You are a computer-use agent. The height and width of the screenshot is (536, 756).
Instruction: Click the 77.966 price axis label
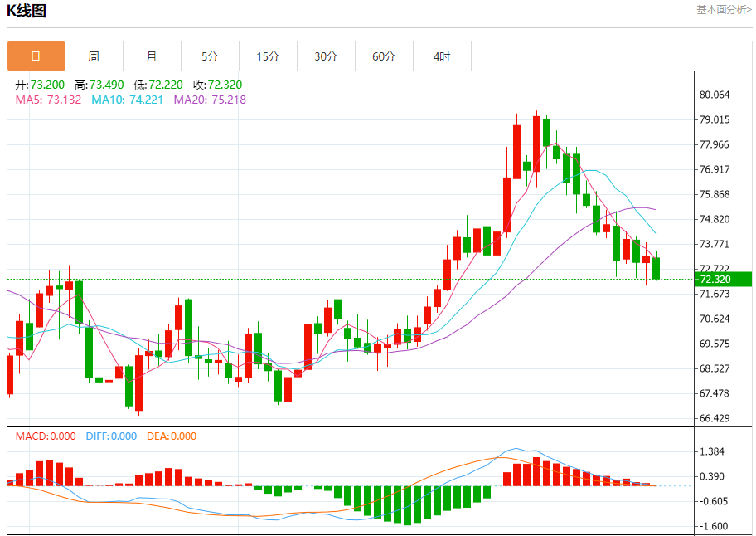715,144
